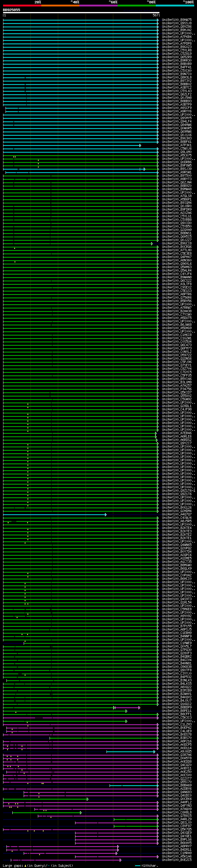The height and width of the screenshot is (868, 197).
Task: Select the UniRef100_A7PDP8 label
Action: tap(176, 43)
